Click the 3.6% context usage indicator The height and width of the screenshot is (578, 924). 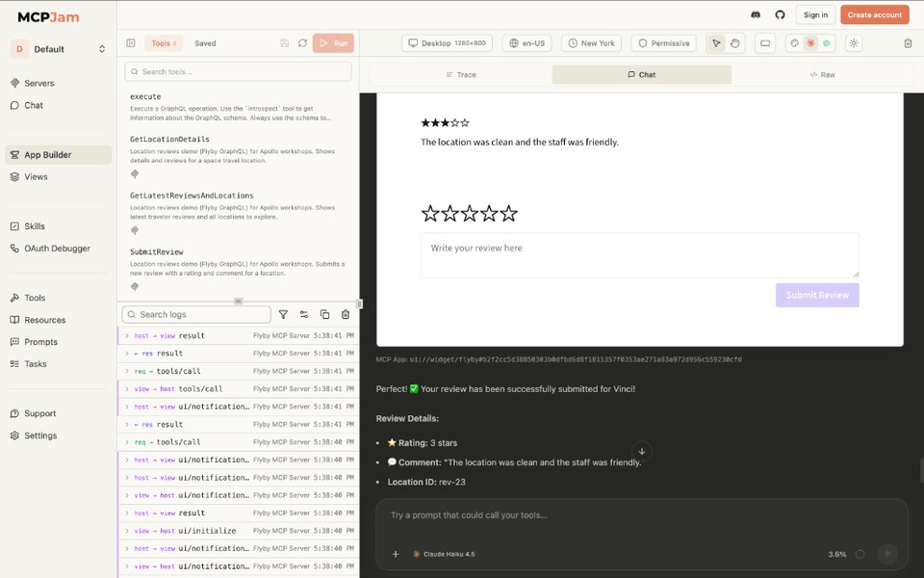click(838, 554)
